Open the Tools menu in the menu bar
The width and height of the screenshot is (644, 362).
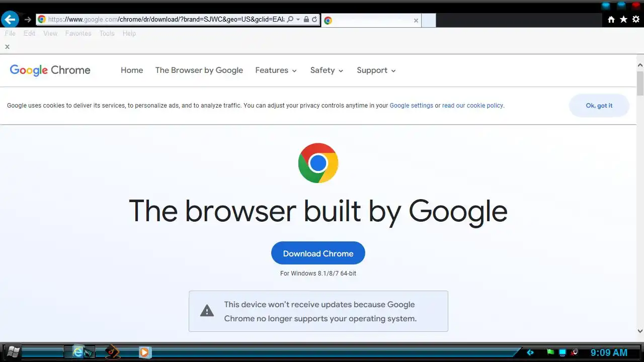[107, 33]
